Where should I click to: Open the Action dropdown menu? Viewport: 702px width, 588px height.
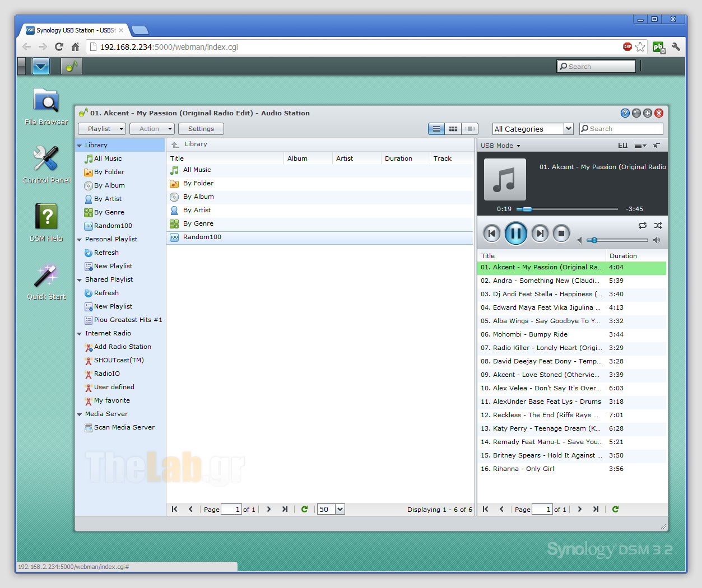(152, 129)
